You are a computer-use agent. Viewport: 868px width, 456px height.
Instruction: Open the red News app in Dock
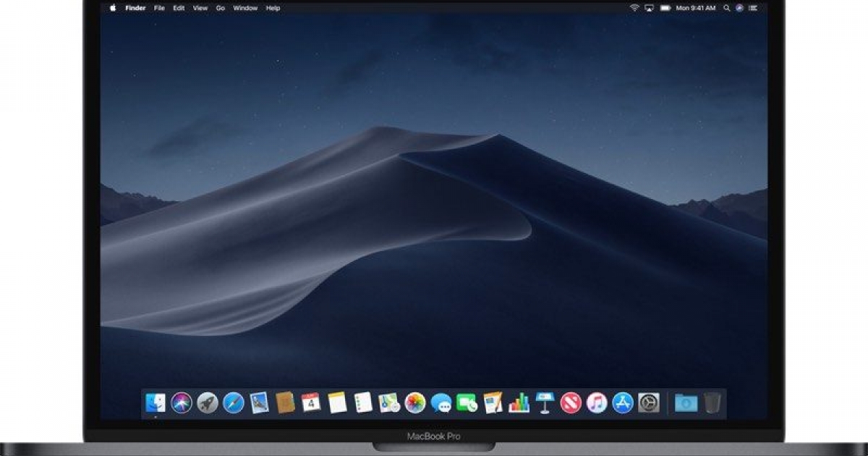(571, 402)
